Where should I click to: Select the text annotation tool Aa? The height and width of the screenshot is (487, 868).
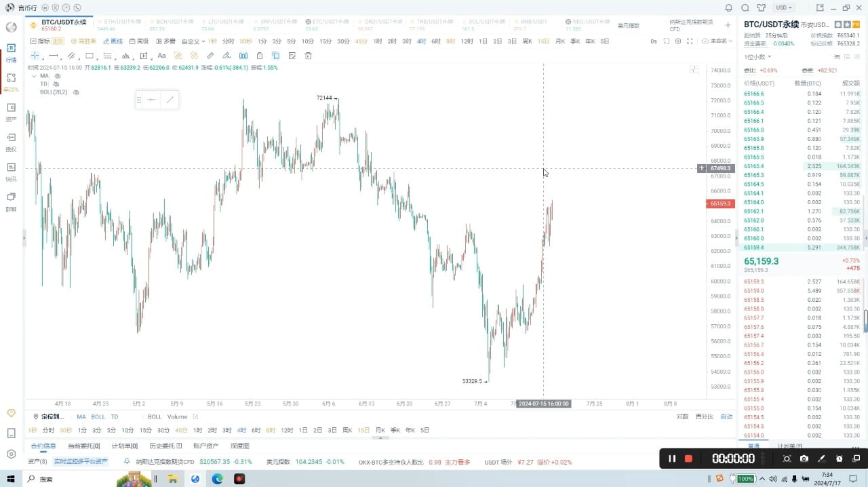[161, 56]
